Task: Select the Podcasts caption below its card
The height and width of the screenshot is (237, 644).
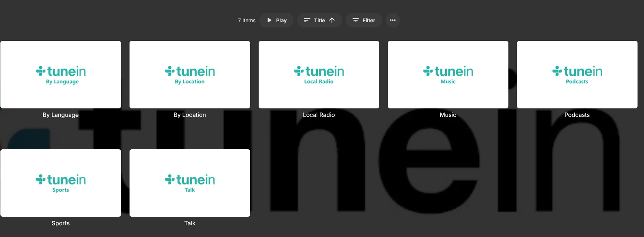Action: (x=577, y=115)
